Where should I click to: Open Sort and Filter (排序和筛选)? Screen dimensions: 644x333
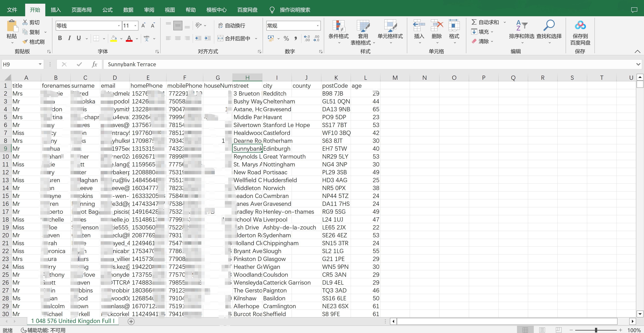(522, 32)
